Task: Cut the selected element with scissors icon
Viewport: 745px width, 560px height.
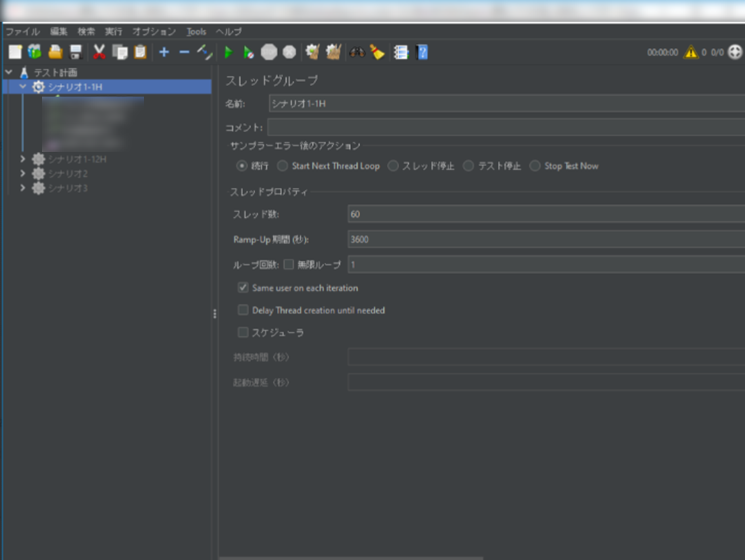Action: point(99,52)
